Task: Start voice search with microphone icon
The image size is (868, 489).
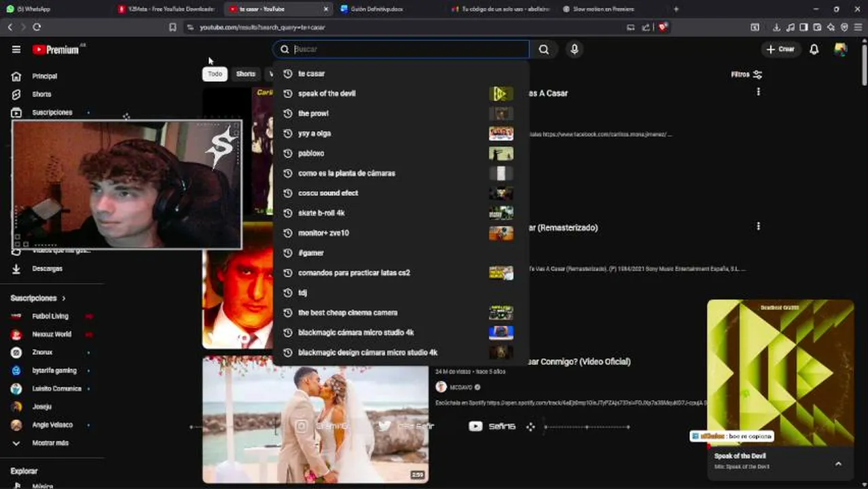Action: (x=574, y=49)
